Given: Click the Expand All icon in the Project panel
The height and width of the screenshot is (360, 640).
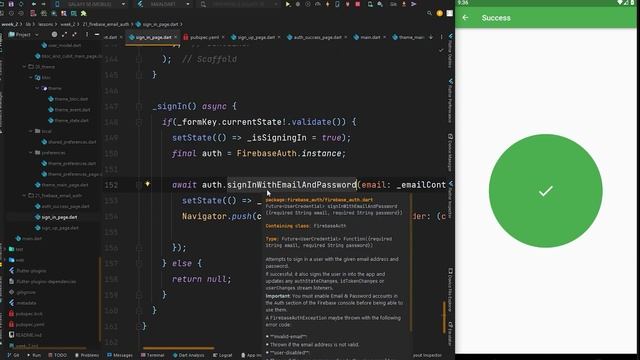Looking at the screenshot, I should pyautogui.click(x=64, y=35).
